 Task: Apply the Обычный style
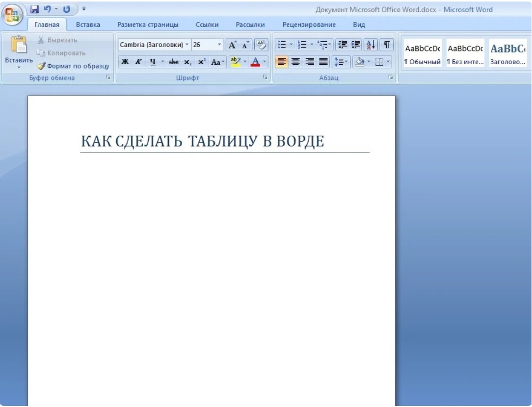click(x=423, y=53)
